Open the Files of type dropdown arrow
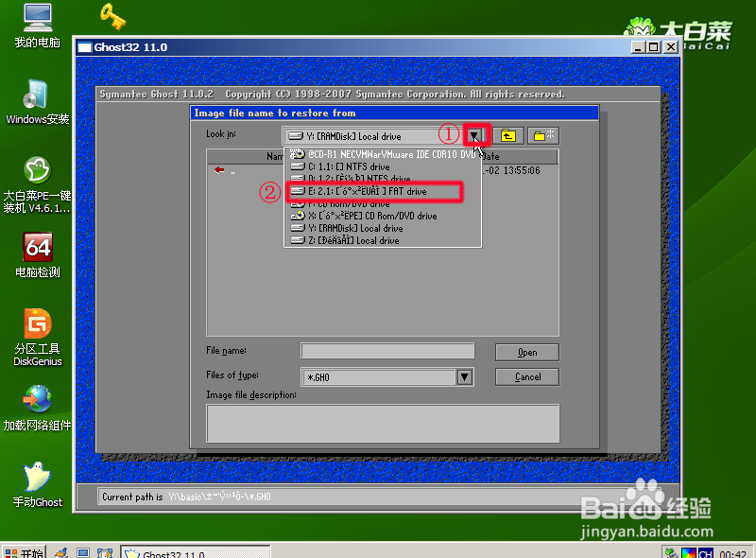Viewport: 756px width, 558px height. pyautogui.click(x=465, y=377)
